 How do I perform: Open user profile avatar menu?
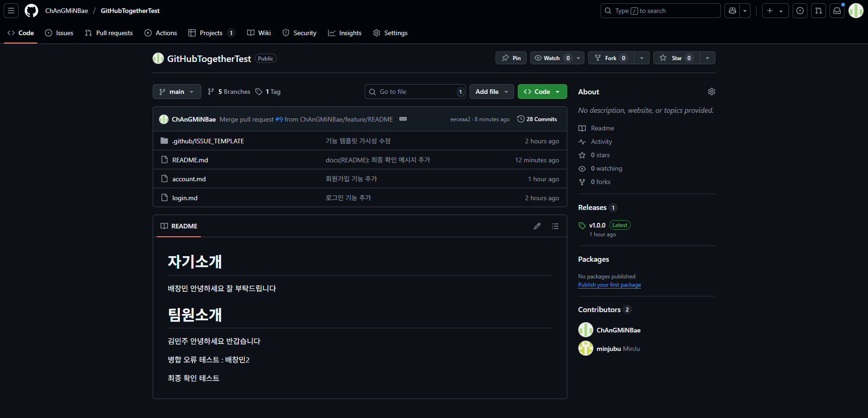[x=856, y=11]
